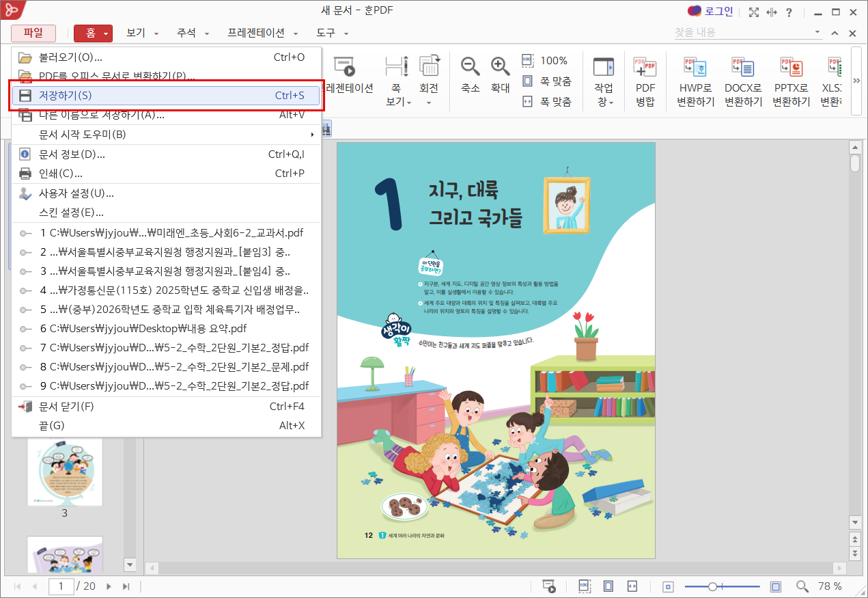Open recent file 4 가정통신문(115호)
Image resolution: width=868 pixels, height=598 pixels.
[166, 290]
